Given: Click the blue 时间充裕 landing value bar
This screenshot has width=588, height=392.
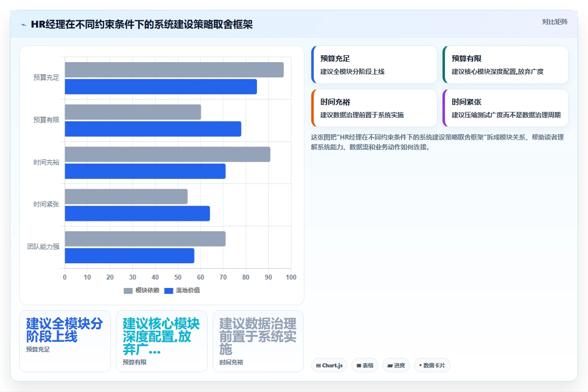Looking at the screenshot, I should [x=145, y=171].
